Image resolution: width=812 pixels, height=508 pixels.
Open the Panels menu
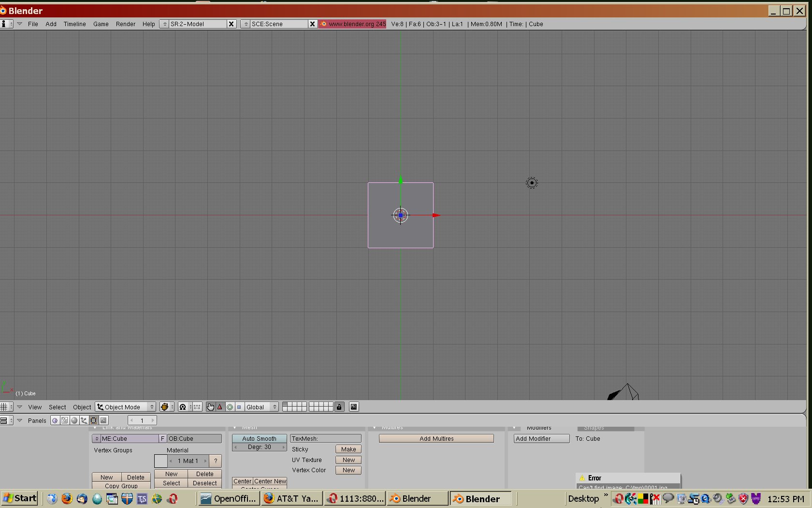click(x=37, y=420)
